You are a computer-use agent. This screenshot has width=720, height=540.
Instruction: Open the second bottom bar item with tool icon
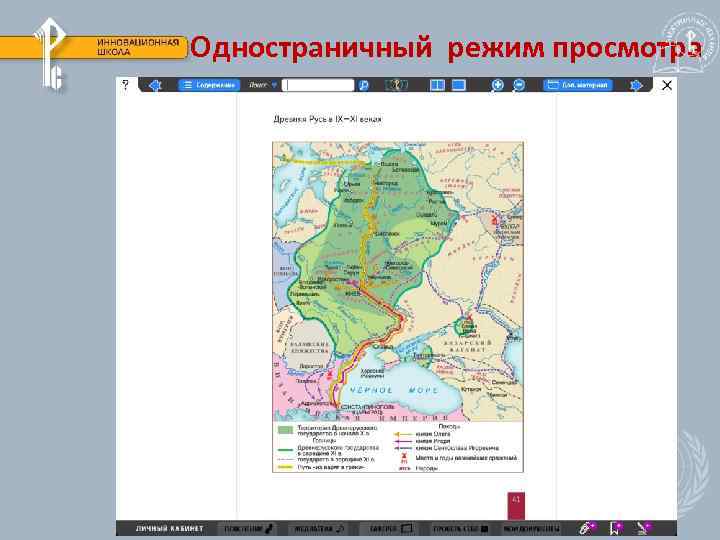[x=248, y=529]
